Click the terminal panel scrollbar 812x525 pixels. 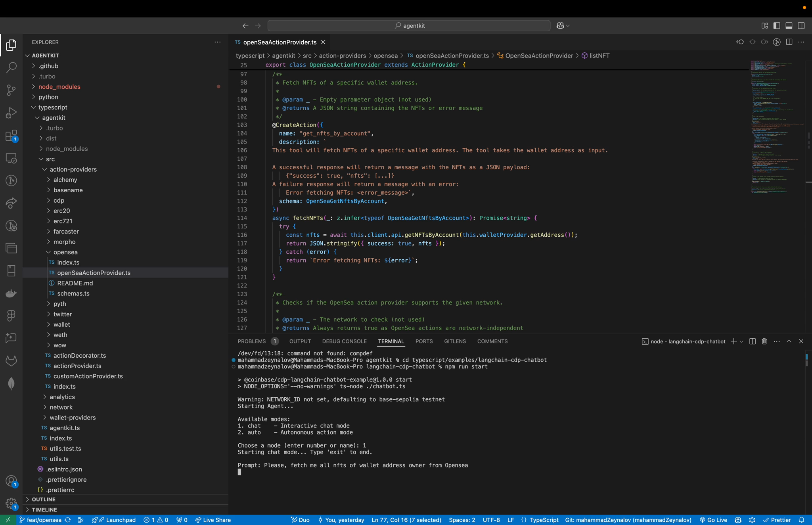(806, 360)
